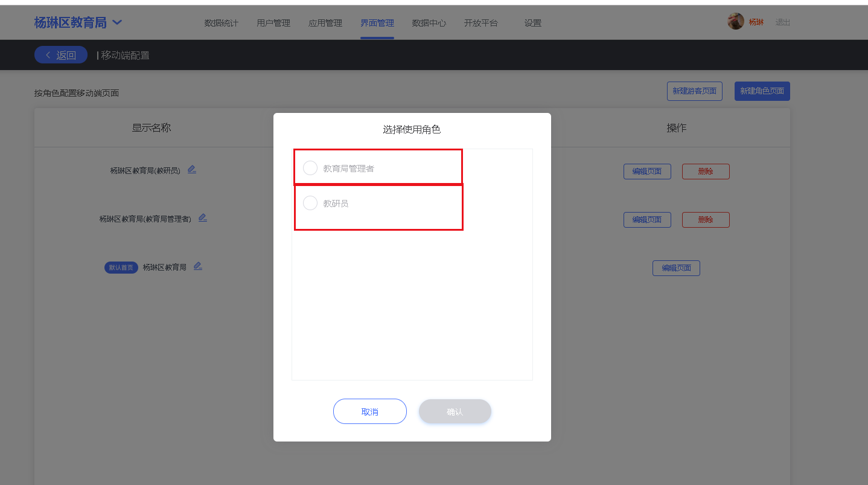Open the 数据统计 menu
The height and width of the screenshot is (485, 868).
[x=222, y=23]
